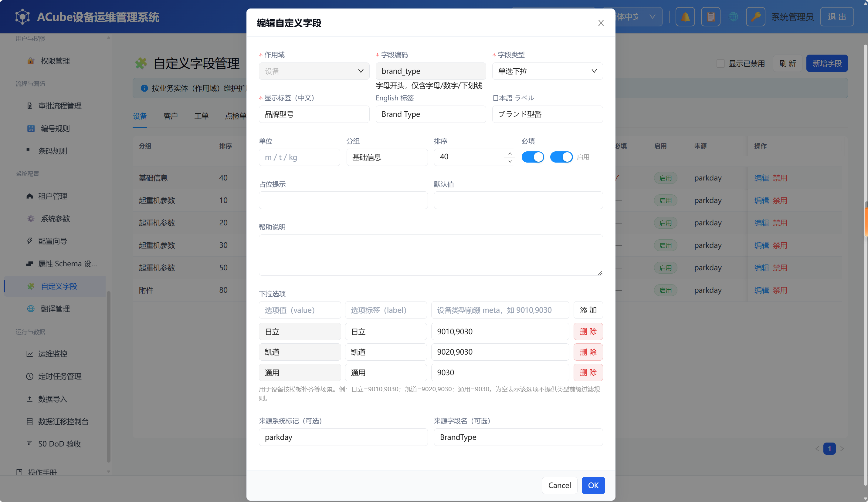Click the key password icon in header
The width and height of the screenshot is (868, 502).
point(755,16)
